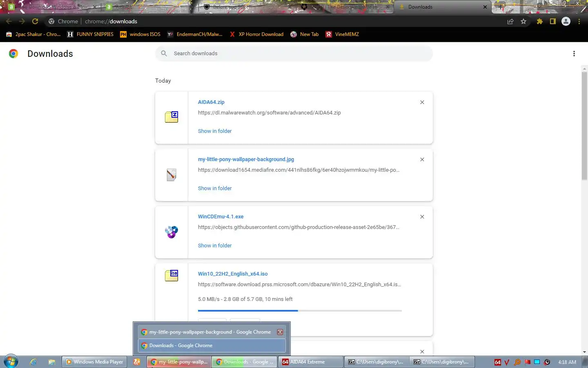Go forward to the next page
Image resolution: width=588 pixels, height=368 pixels.
(22, 21)
